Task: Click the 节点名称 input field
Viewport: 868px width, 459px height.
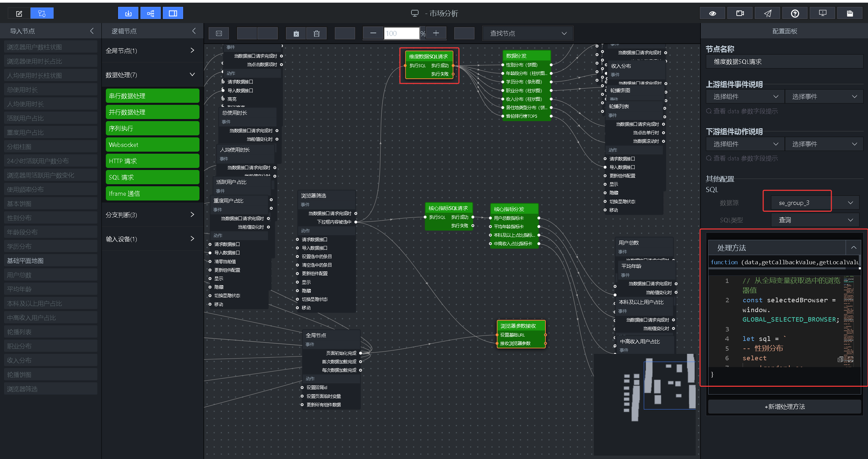Action: point(785,62)
